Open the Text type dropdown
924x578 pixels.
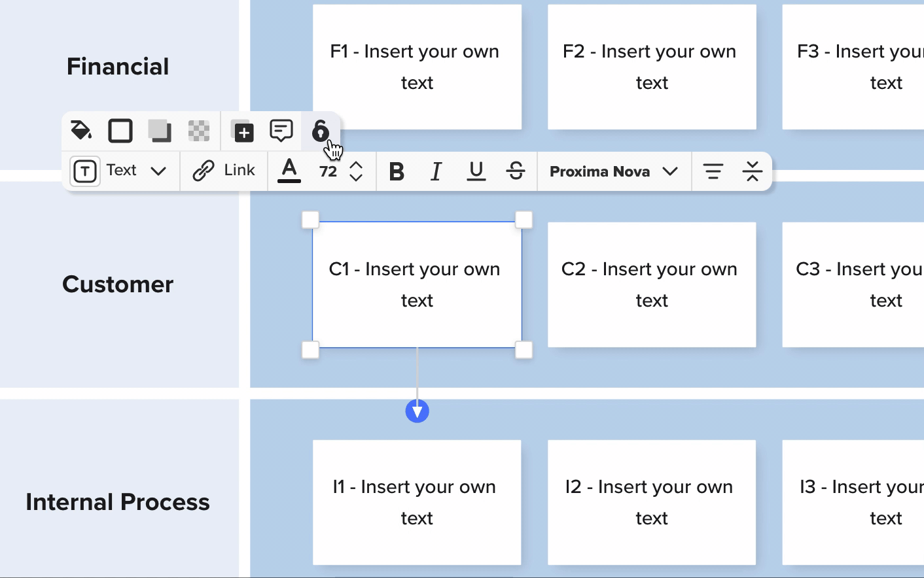(x=119, y=171)
